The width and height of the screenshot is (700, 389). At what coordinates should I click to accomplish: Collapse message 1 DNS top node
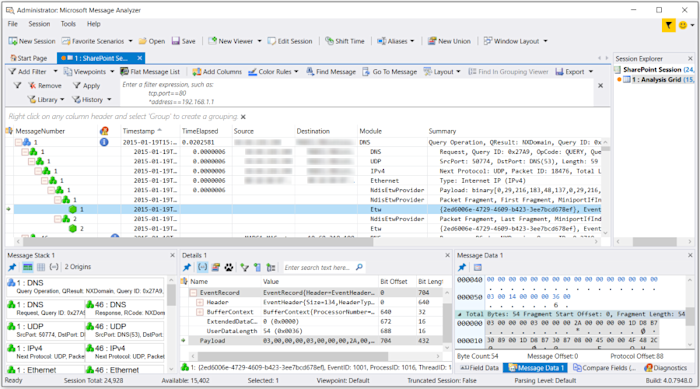point(18,142)
